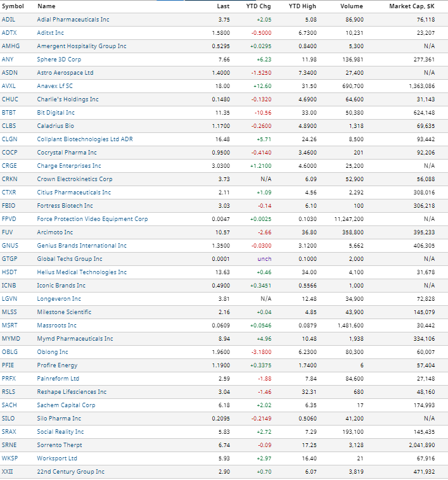Open Charlie's Holdings Inc link
Screen dimensions: 448x480
click(68, 99)
